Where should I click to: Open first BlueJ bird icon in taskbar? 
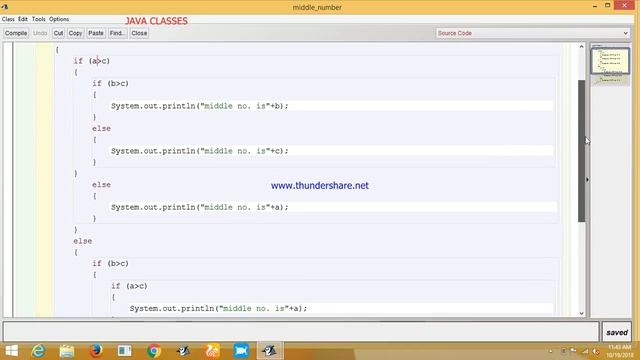pos(183,351)
